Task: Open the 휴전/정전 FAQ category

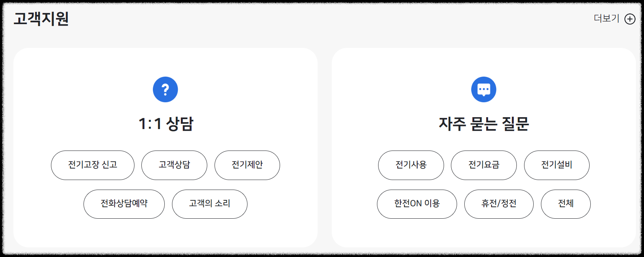Action: point(498,204)
